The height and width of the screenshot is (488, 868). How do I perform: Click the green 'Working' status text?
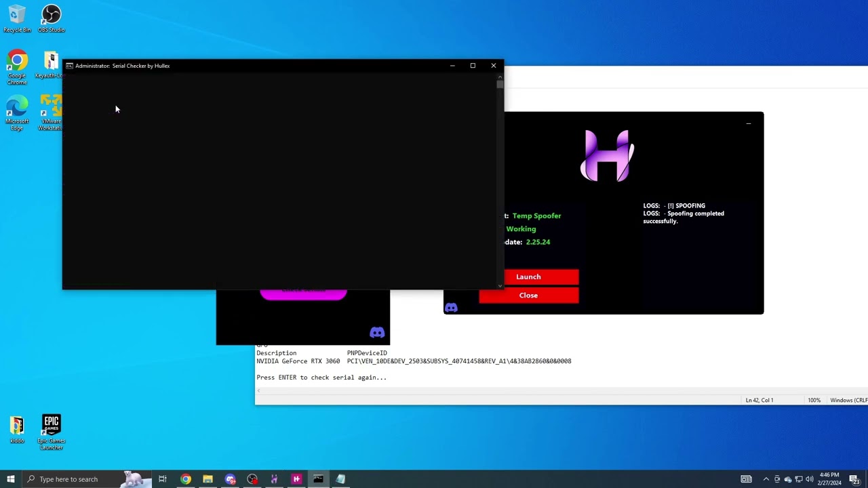tap(521, 229)
